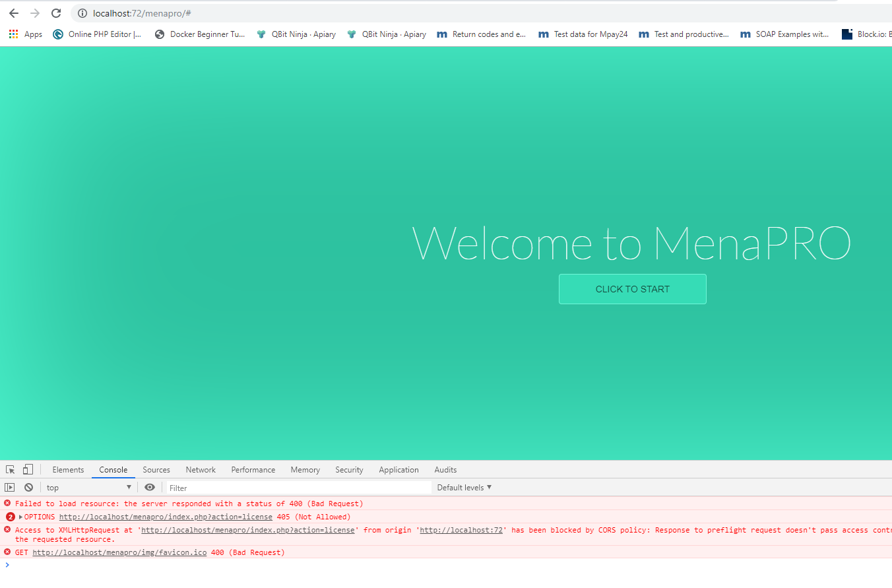
Task: Toggle the device toolbar icon in DevTools
Action: pos(28,470)
